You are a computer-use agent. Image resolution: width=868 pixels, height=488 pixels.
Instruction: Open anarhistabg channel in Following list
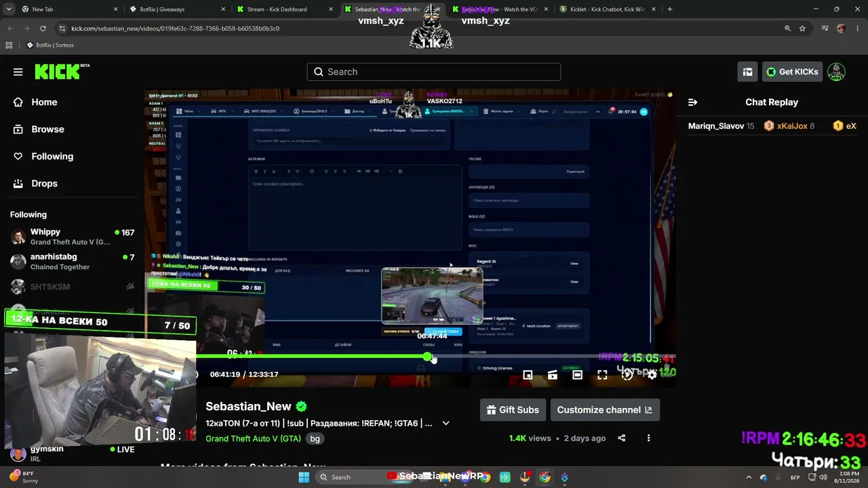[x=73, y=262]
